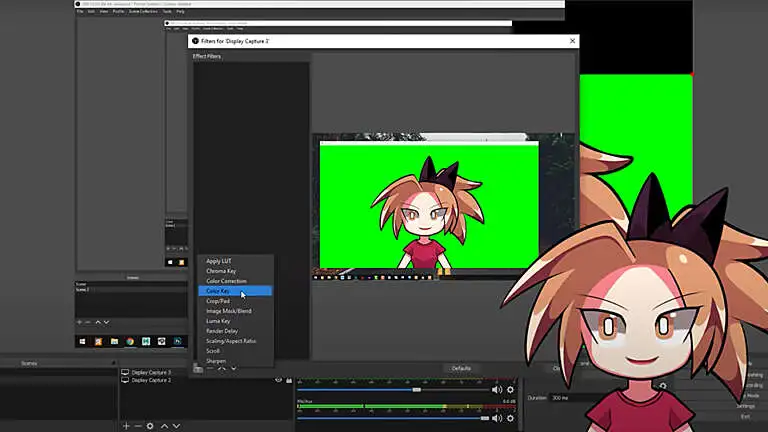The width and height of the screenshot is (768, 432).
Task: Choose Apply LUT from the filter menu
Action: [218, 261]
